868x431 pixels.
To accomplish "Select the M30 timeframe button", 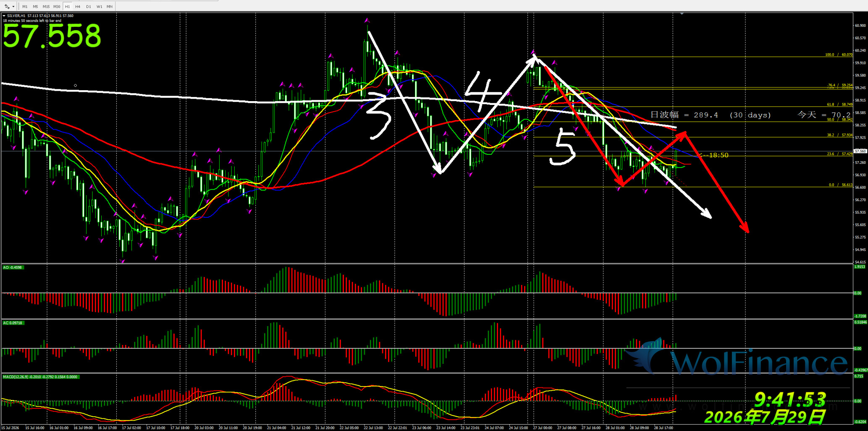I will [57, 6].
